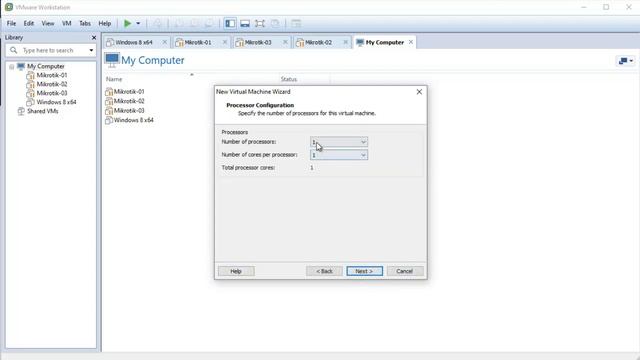Sort by the Name column header
Image resolution: width=640 pixels, height=360 pixels.
pos(114,79)
